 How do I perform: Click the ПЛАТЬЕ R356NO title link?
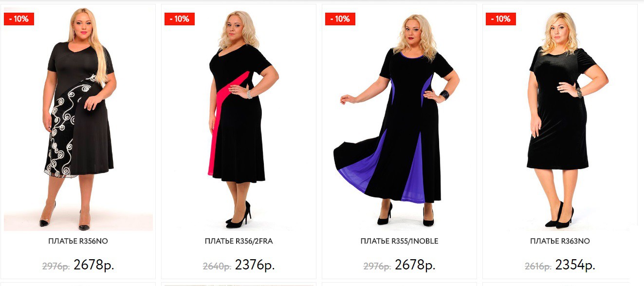point(78,241)
